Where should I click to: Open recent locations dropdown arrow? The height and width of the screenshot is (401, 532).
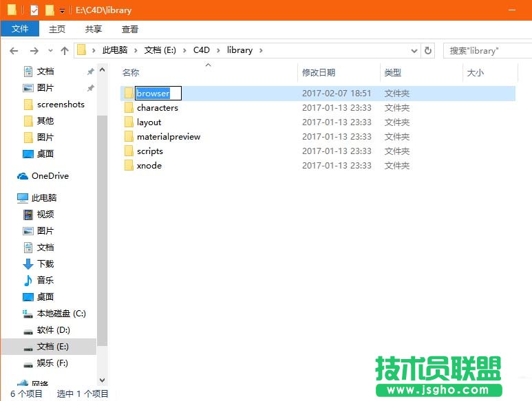[x=50, y=51]
